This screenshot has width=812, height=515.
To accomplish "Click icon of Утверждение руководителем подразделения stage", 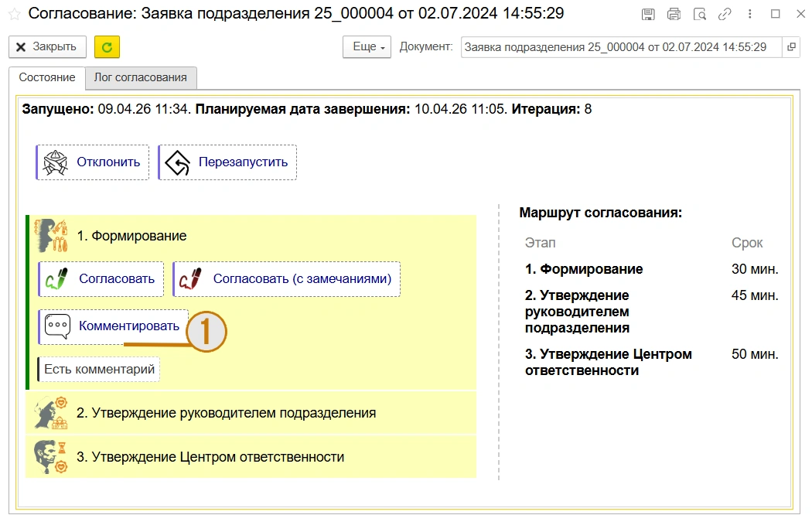I will click(x=51, y=413).
